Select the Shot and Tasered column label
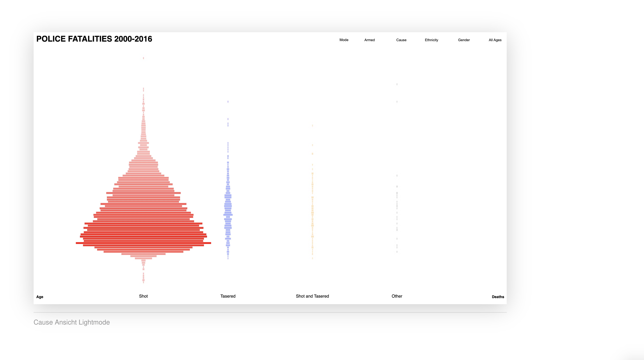The height and width of the screenshot is (360, 644). pos(312,296)
